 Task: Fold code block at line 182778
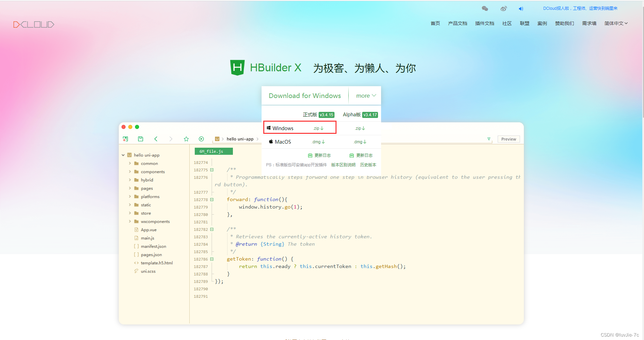pos(212,200)
